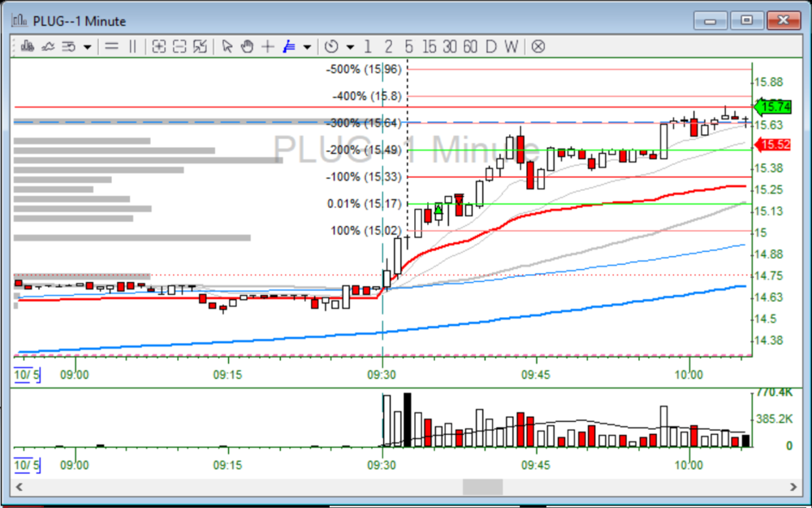Switch to the 60 minute timeframe
Screen dimensions: 812x508
(469, 46)
